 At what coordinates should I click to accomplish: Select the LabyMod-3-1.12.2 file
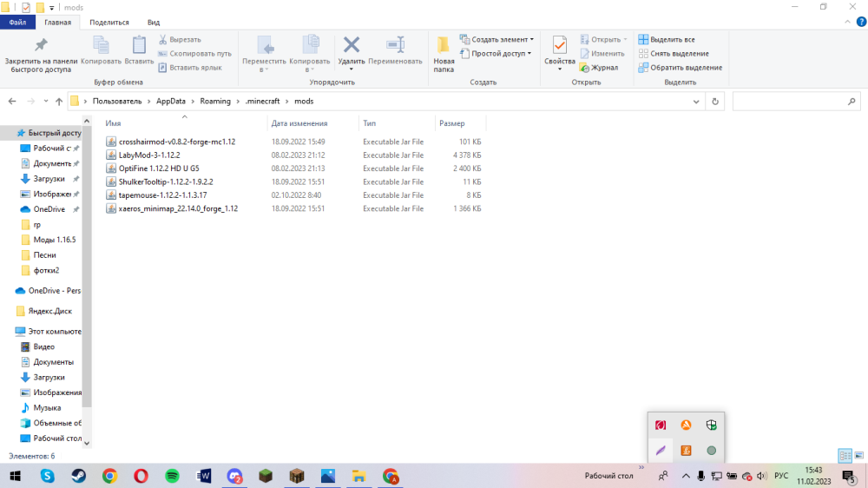pyautogui.click(x=149, y=155)
